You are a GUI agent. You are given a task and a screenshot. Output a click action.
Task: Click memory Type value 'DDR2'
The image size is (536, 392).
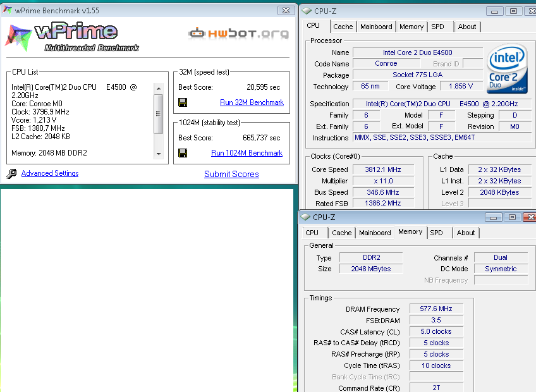pos(371,257)
